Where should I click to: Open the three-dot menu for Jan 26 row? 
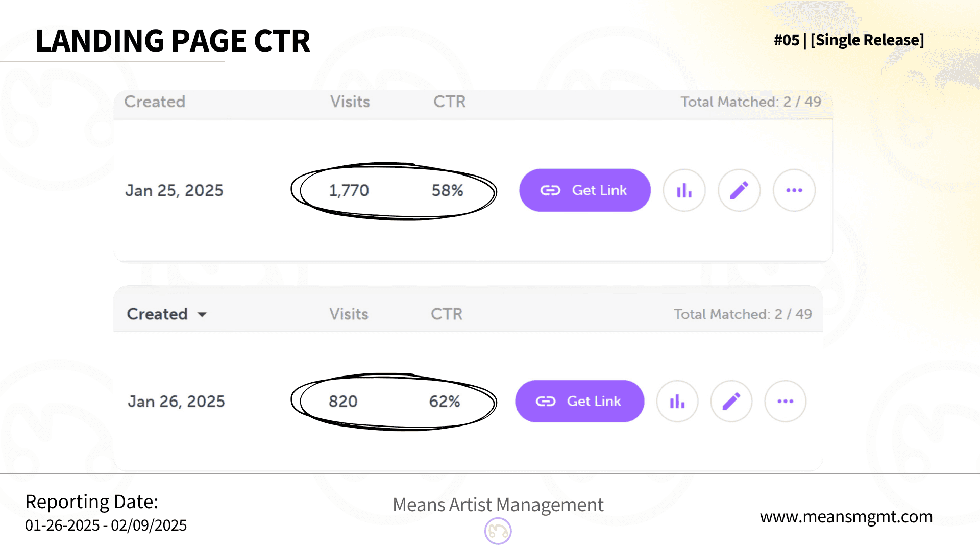[786, 401]
